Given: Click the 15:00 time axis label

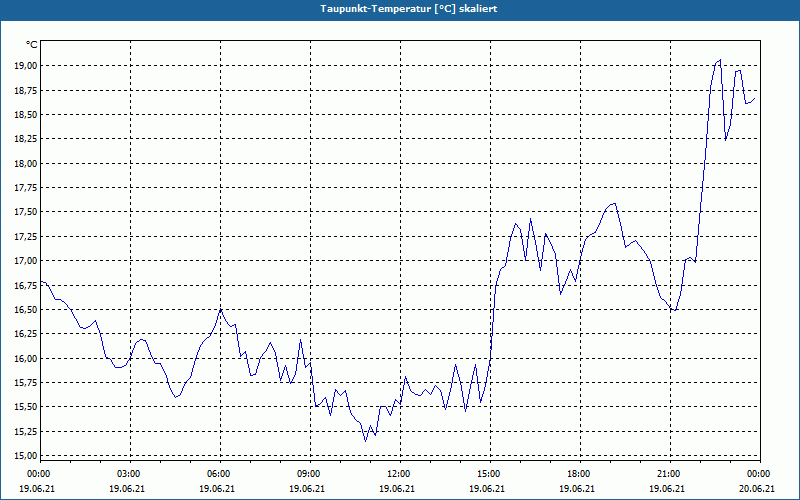Looking at the screenshot, I should pyautogui.click(x=490, y=474).
